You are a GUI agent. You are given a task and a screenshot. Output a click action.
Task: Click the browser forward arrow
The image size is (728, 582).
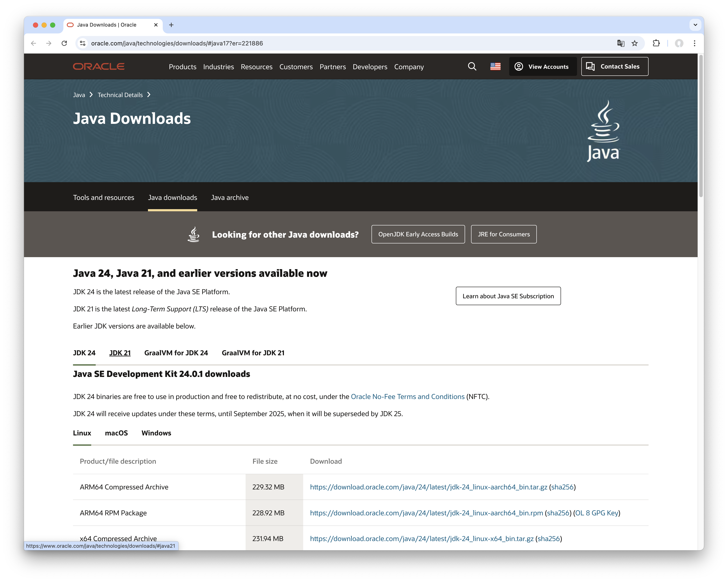coord(49,43)
